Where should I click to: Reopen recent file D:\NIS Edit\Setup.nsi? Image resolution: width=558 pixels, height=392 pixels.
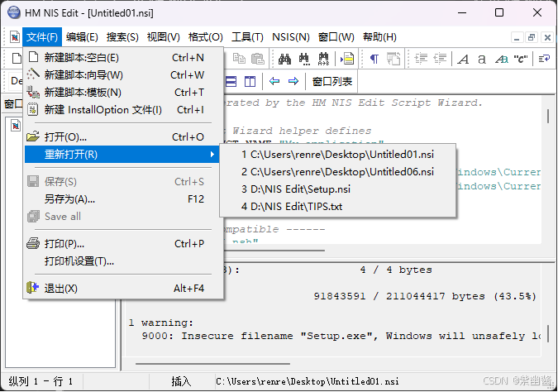[x=338, y=189]
